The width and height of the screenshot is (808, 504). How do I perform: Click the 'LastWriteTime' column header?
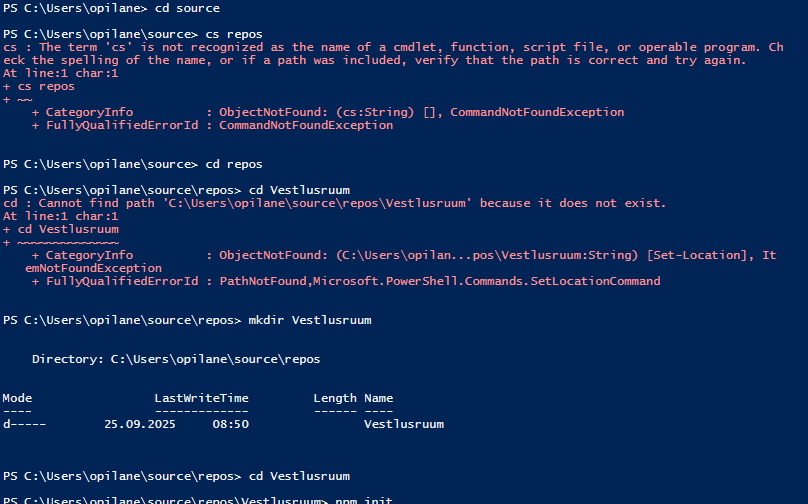(x=201, y=398)
